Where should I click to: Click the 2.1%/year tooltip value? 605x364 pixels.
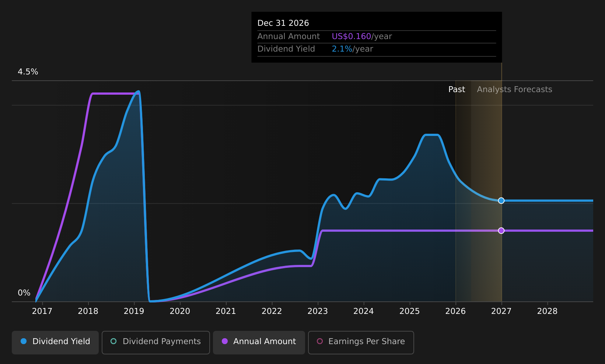[352, 49]
